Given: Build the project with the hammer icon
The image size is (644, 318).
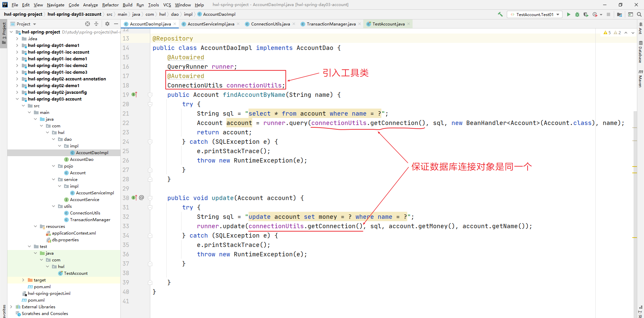Looking at the screenshot, I should point(500,14).
